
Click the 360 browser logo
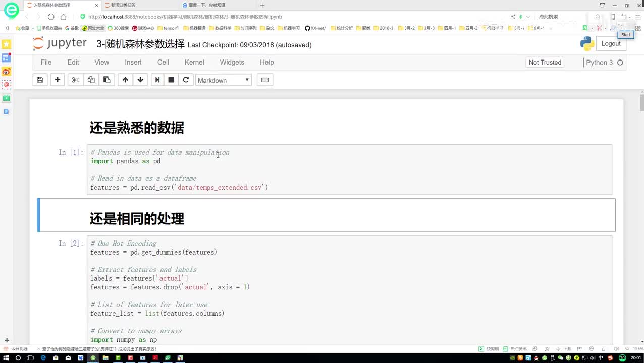(x=11, y=10)
